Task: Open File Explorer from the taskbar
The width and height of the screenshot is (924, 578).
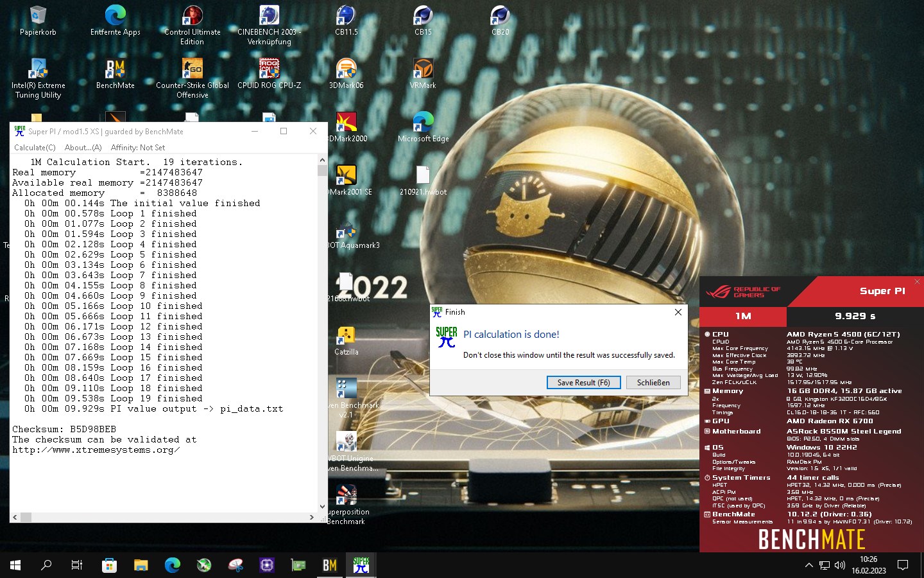Action: point(141,565)
